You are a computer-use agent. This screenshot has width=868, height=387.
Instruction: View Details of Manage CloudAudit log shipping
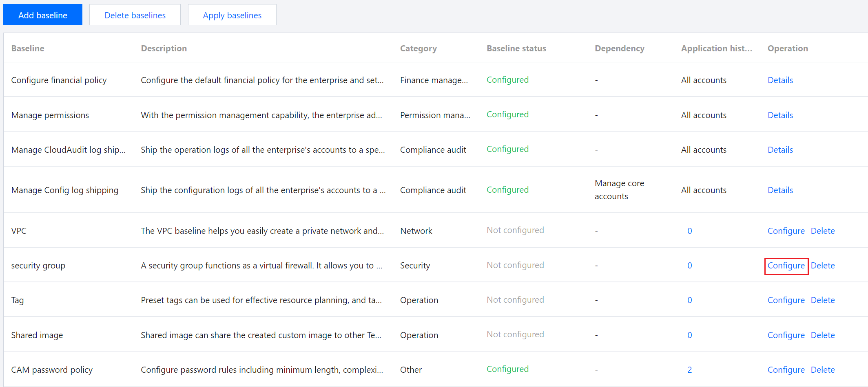pos(780,150)
